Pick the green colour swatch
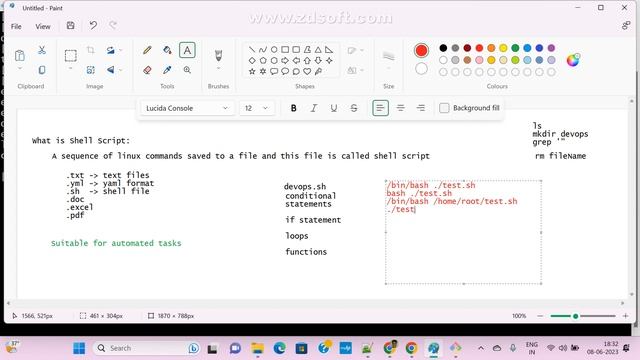 click(515, 48)
